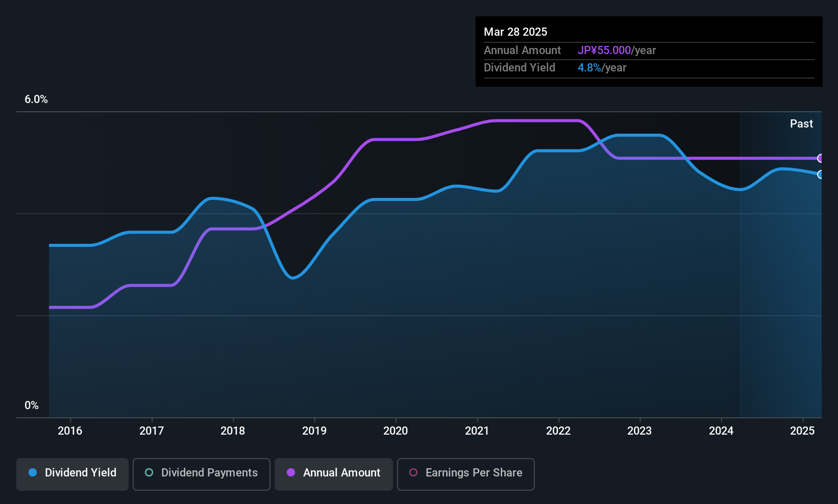
Task: Click the blue end marker on Dividend Yield line
Action: (820, 174)
